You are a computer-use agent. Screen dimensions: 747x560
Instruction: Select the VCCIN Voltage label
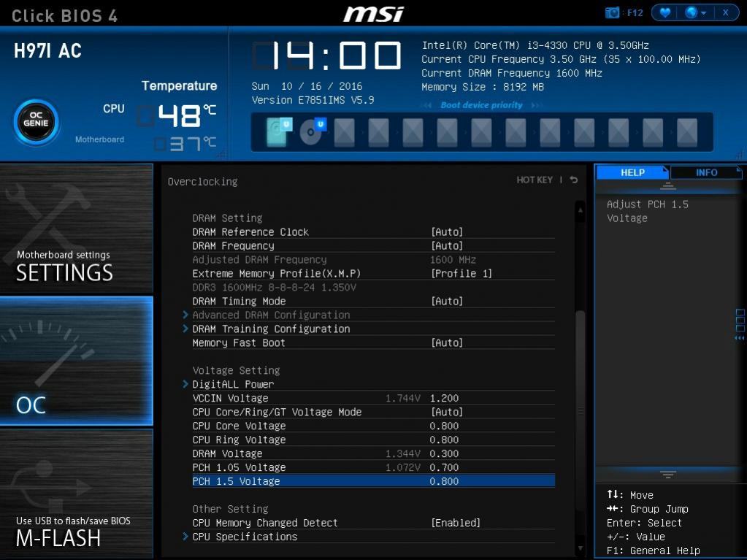[230, 398]
